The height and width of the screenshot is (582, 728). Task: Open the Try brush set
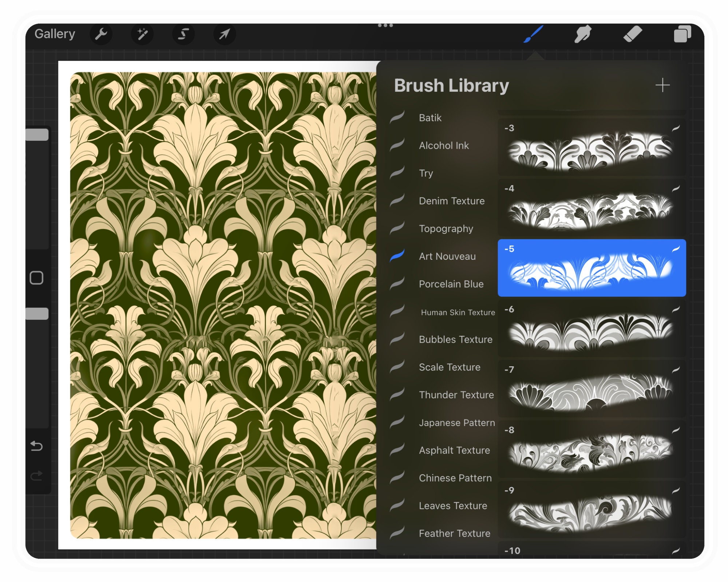pos(443,173)
